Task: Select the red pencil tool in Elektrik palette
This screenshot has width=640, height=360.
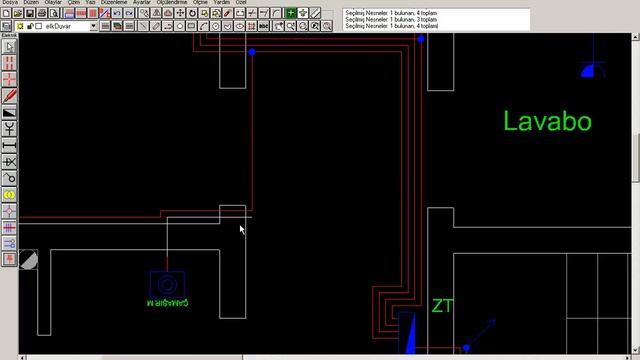Action: [9, 96]
